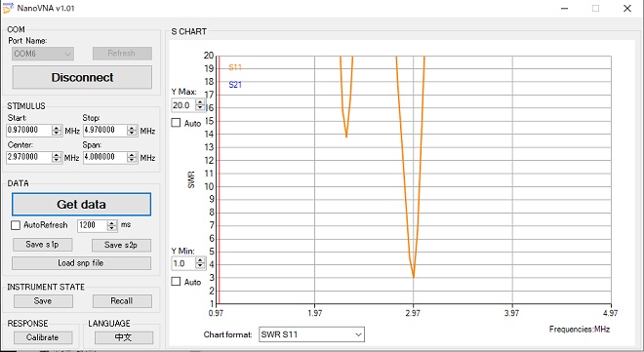Screen dimensions: 644x352
Task: Open the Chart format SWR S11 dropdown
Action: point(311,334)
